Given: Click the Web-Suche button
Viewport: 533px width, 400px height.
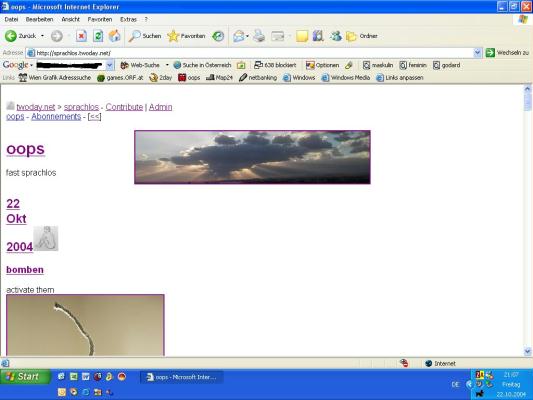Looking at the screenshot, I should [140, 65].
